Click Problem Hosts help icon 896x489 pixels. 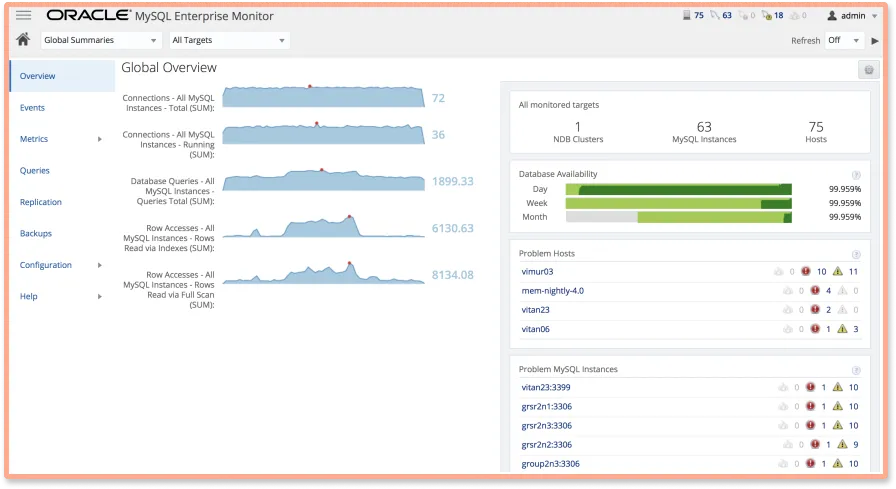point(856,254)
